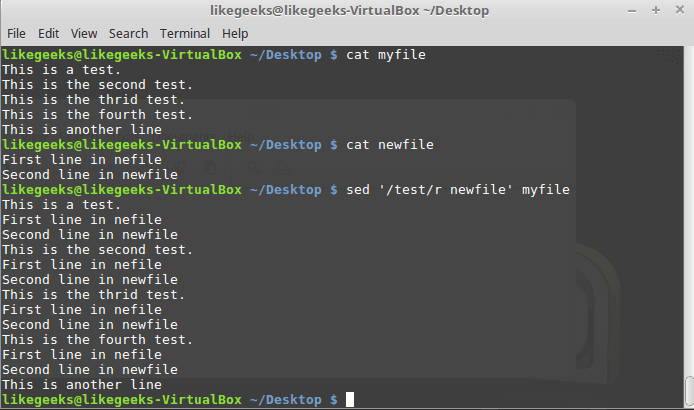Click 'This is the fourth test.' in sed output
This screenshot has width=694, height=410.
97,340
